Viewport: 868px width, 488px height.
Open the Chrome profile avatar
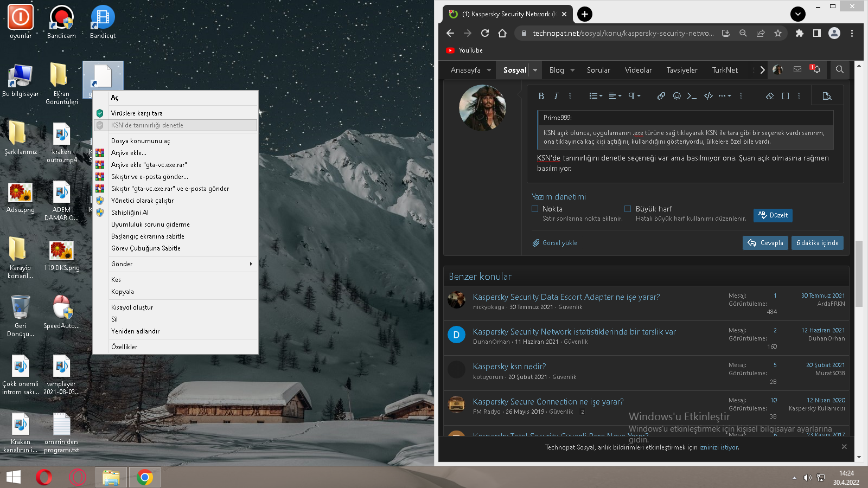[834, 33]
